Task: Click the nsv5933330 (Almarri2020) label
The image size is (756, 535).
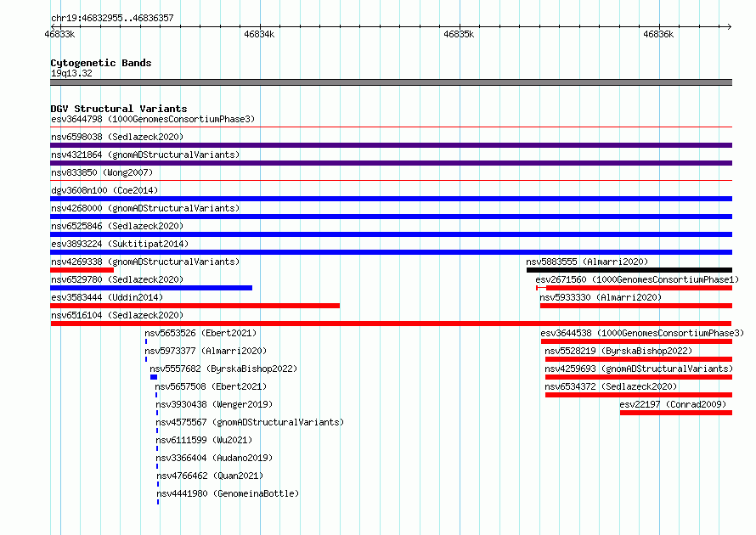Action: pos(601,297)
